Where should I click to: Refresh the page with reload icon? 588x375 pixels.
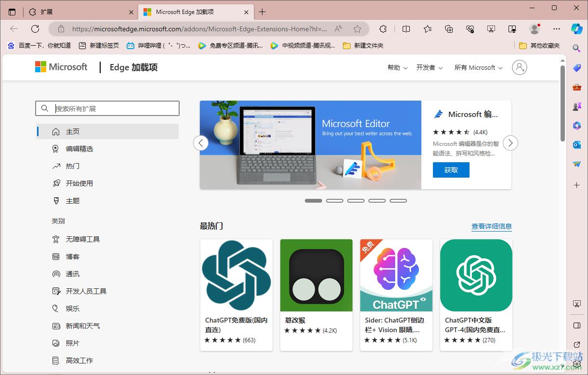pyautogui.click(x=35, y=29)
